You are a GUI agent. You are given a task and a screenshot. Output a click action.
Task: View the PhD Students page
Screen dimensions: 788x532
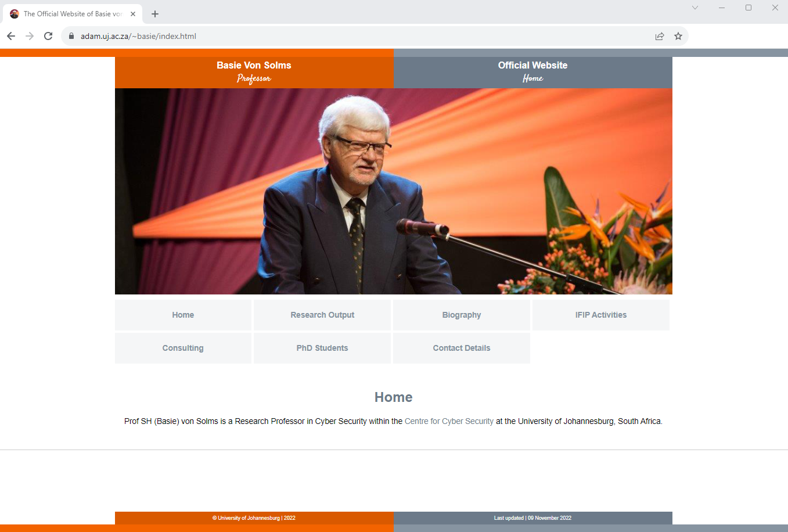(322, 348)
